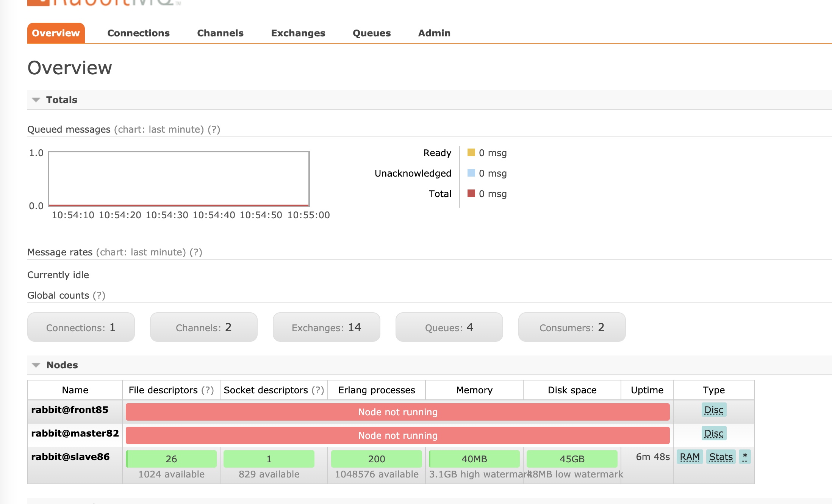Go to the Admin tab
832x504 pixels.
pos(434,33)
